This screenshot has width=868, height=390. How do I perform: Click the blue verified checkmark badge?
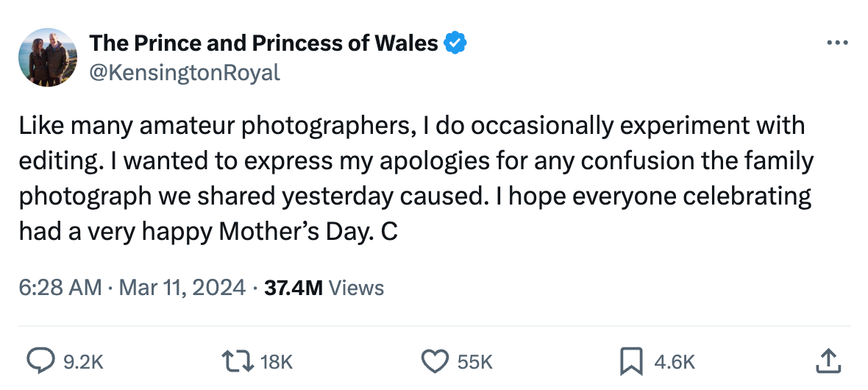455,44
